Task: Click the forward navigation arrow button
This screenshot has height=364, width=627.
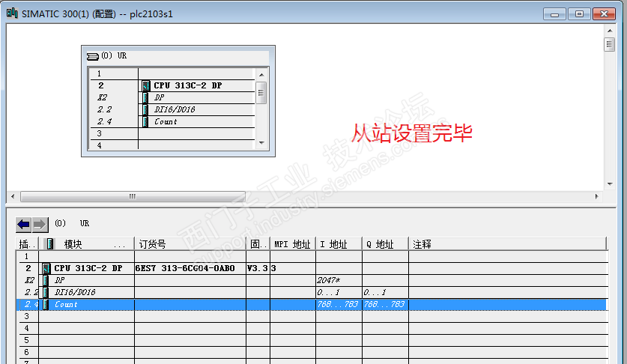Action: click(x=40, y=225)
